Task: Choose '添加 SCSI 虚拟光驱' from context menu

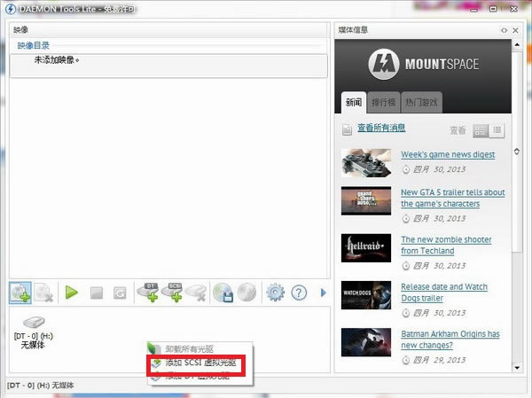Action: (200, 363)
